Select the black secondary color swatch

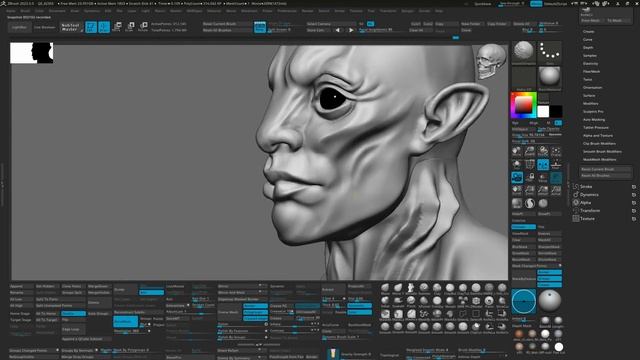(556, 111)
